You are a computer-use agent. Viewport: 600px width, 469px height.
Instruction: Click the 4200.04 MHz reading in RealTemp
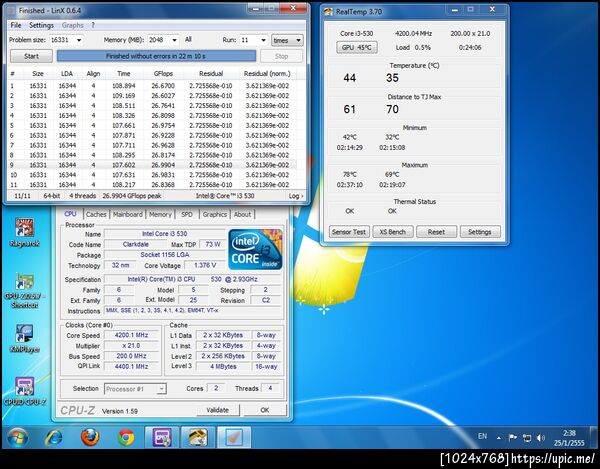point(413,34)
